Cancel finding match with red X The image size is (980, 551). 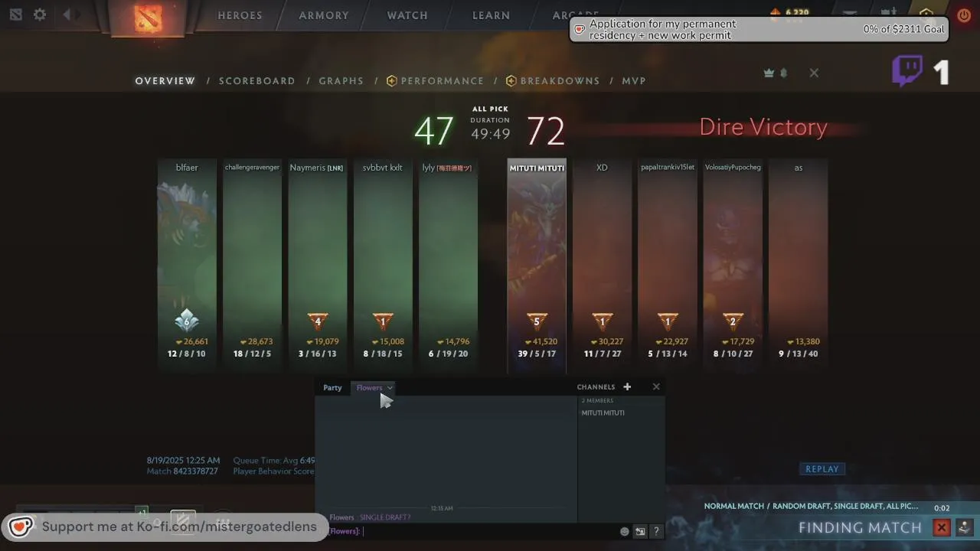[942, 527]
